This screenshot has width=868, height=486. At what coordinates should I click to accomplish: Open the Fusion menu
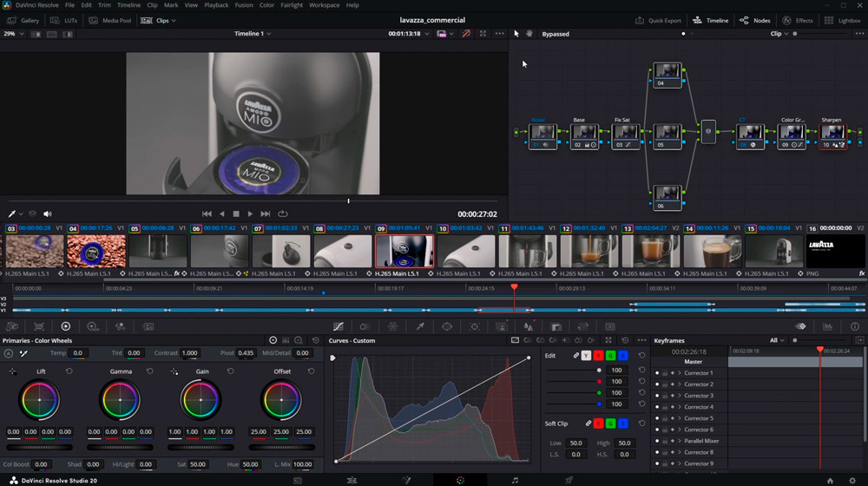point(244,5)
